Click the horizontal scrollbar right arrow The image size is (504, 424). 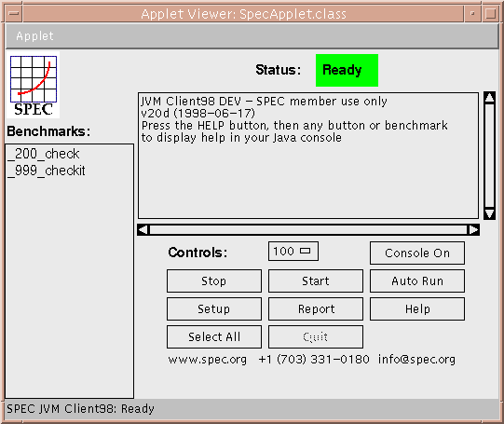pos(473,230)
